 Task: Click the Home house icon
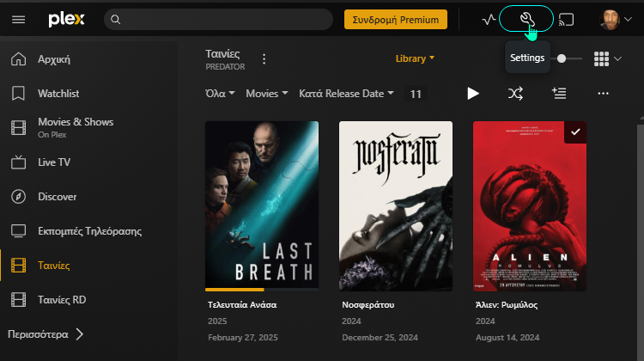tap(19, 59)
